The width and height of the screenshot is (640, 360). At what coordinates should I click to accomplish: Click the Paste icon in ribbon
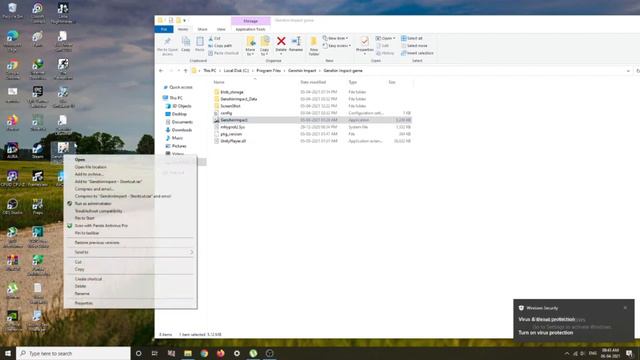(x=200, y=44)
